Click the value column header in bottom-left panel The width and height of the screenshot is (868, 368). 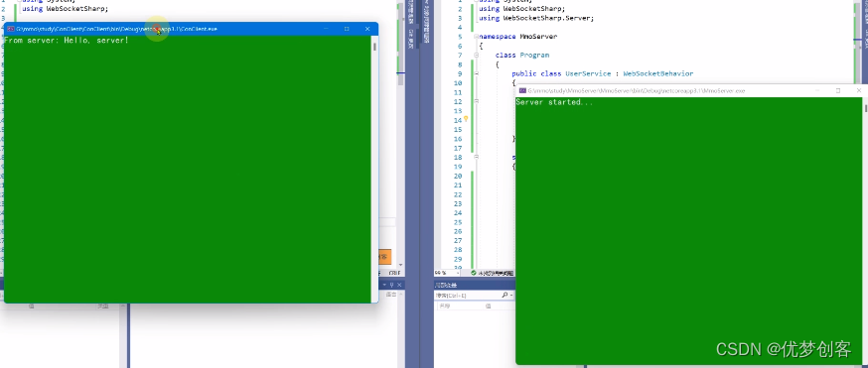(32, 307)
